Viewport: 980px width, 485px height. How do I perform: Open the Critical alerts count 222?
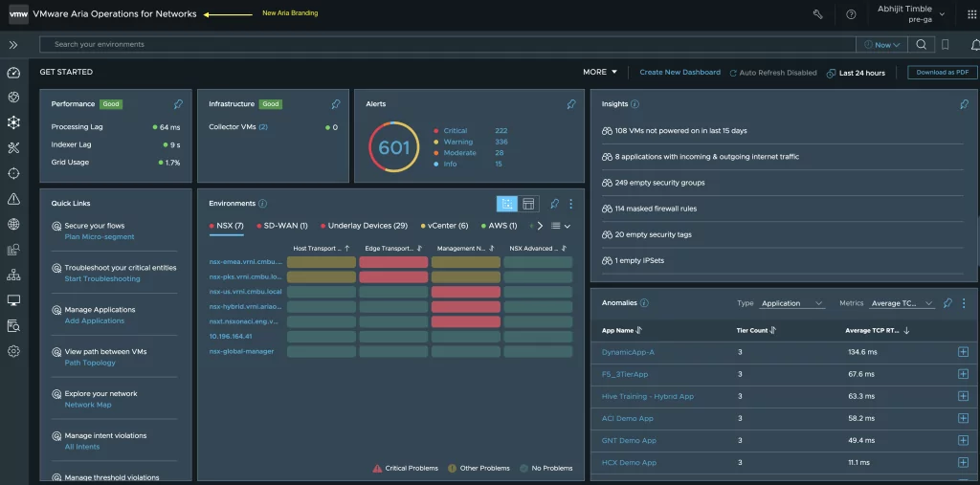pos(501,131)
